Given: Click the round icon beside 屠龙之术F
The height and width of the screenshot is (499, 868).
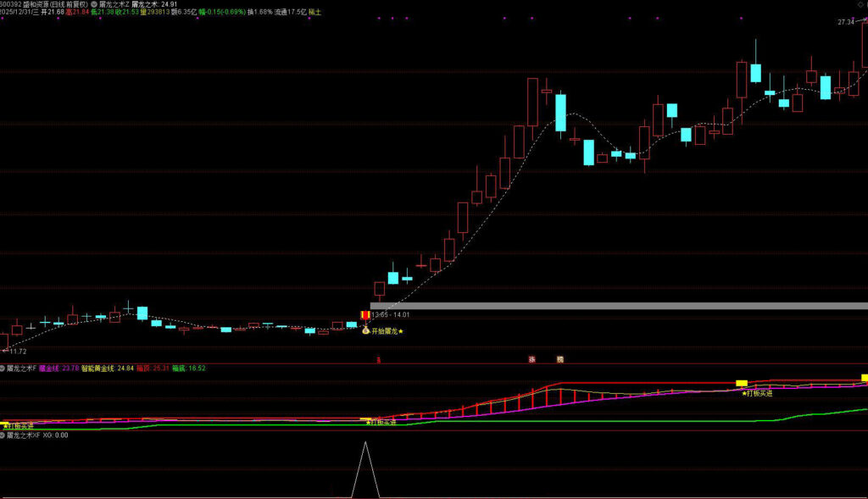Looking at the screenshot, I should (3, 369).
